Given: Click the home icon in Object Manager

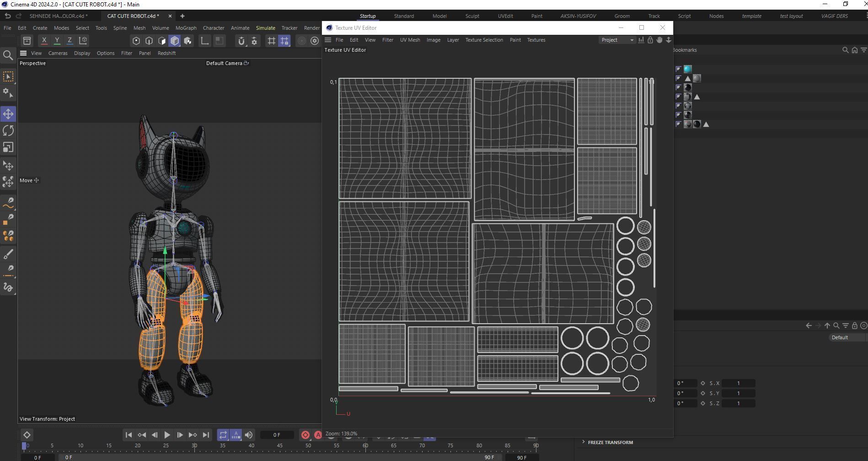Looking at the screenshot, I should [854, 50].
